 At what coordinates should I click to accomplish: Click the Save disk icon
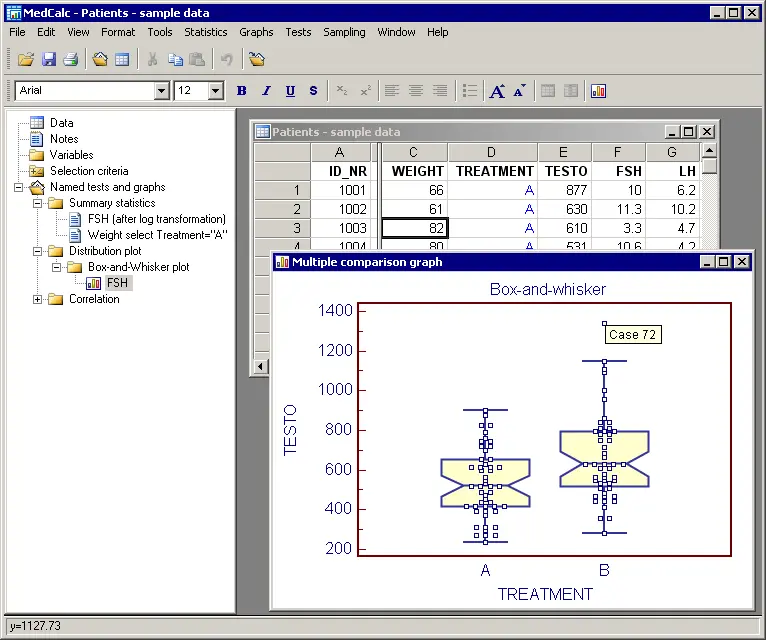tap(49, 60)
